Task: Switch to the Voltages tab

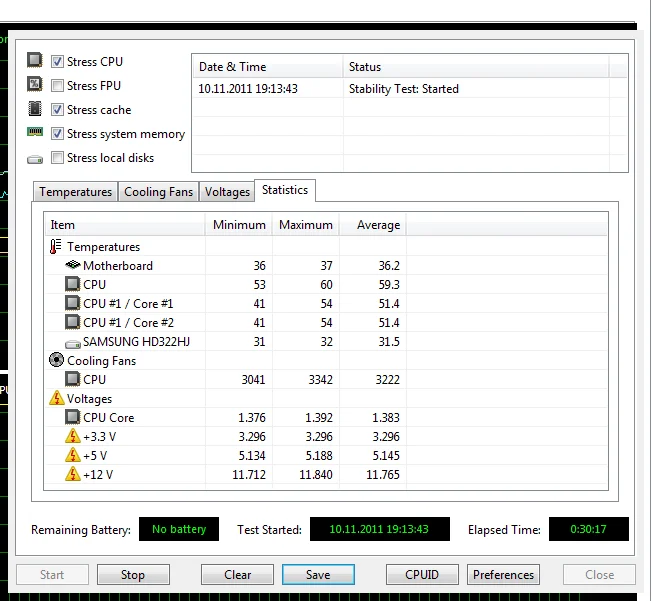Action: [x=227, y=192]
